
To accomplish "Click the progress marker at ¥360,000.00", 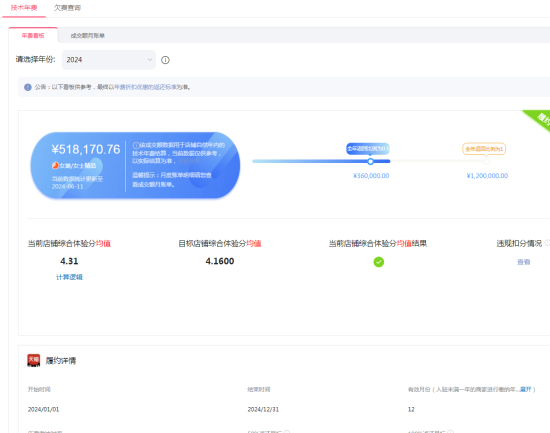I will click(x=370, y=161).
